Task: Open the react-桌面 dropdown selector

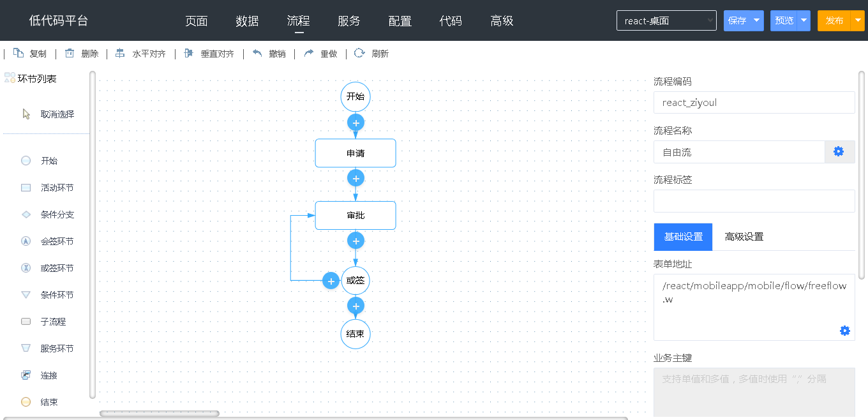Action: (666, 20)
